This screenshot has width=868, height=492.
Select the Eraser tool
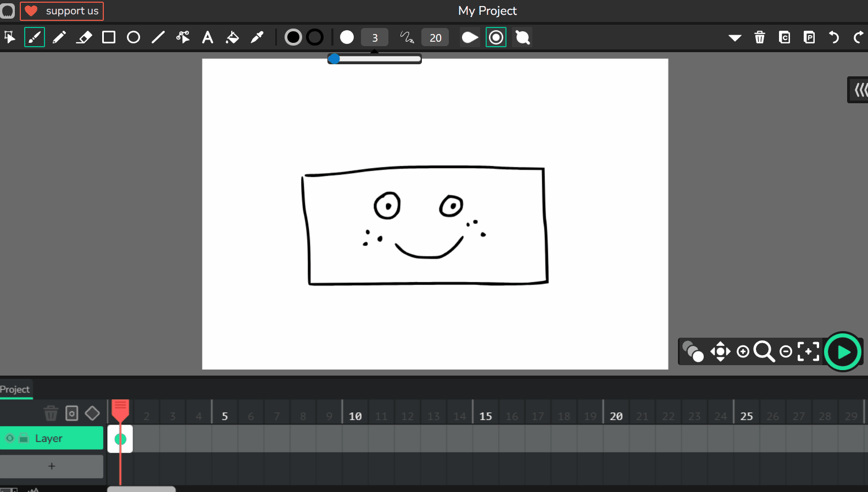[x=84, y=37]
